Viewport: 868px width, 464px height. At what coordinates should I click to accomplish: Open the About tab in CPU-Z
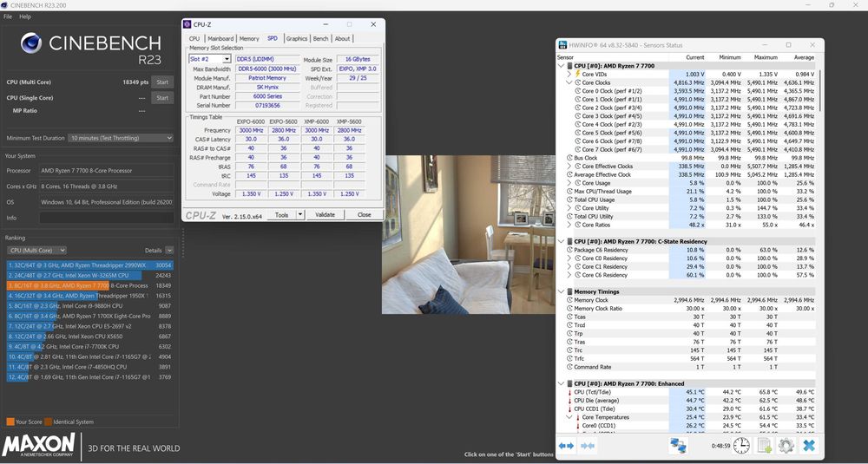pos(342,39)
